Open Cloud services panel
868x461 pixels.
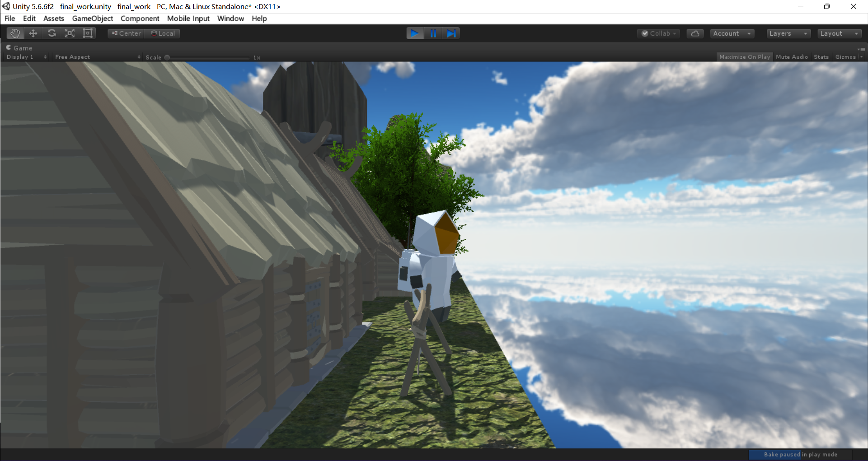click(x=695, y=33)
